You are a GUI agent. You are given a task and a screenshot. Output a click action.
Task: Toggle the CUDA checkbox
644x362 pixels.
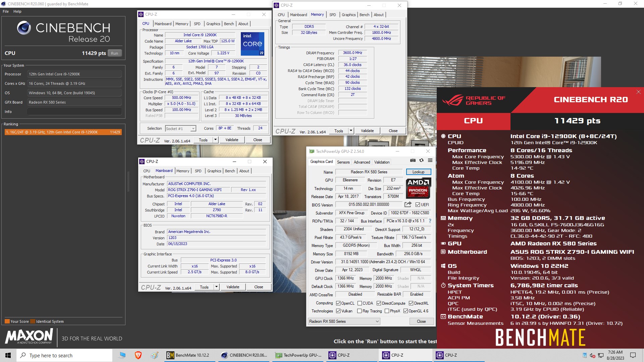pyautogui.click(x=360, y=303)
